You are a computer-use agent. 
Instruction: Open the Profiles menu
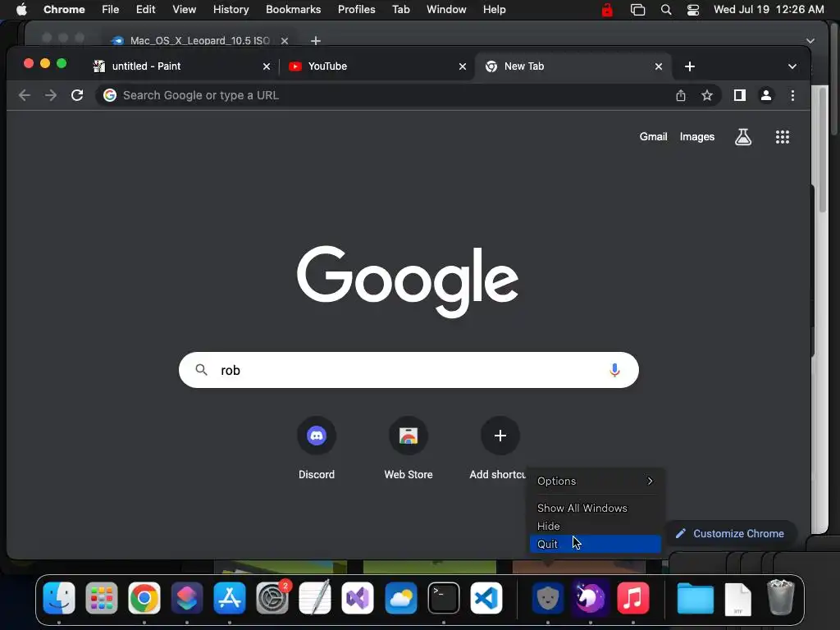click(x=356, y=10)
